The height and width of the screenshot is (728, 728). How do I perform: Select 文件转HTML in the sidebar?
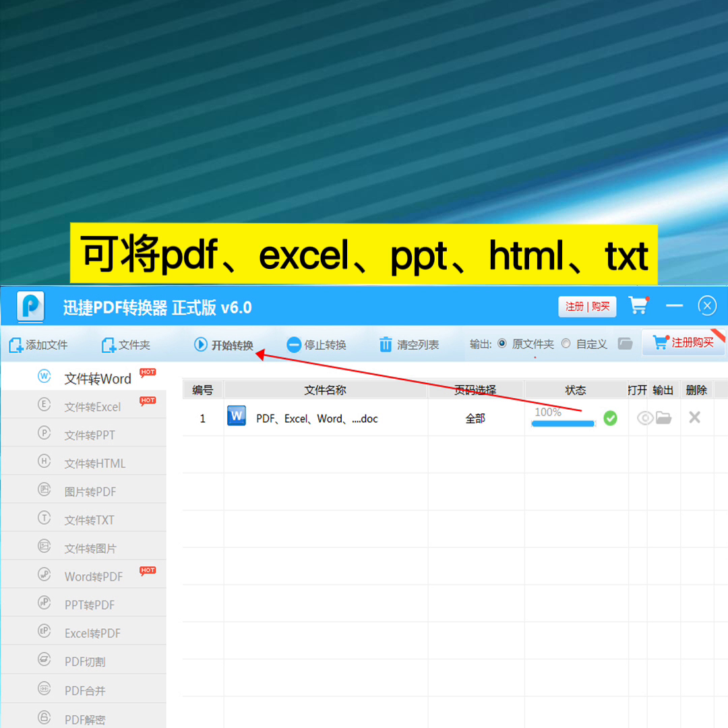(x=84, y=462)
